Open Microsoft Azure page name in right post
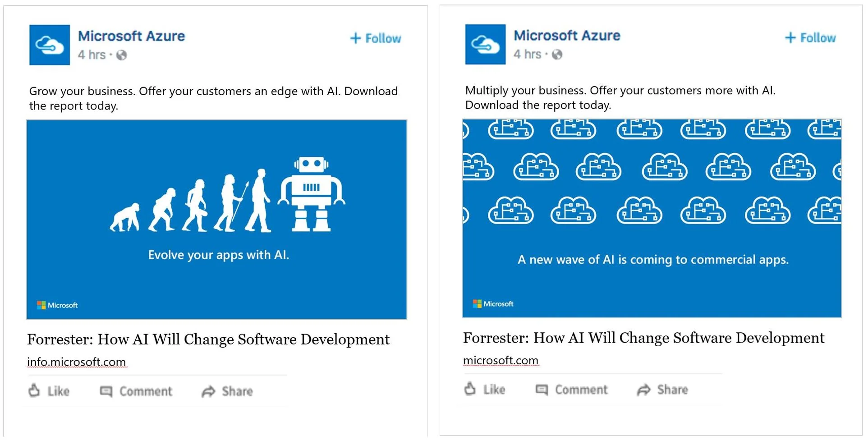 point(567,36)
